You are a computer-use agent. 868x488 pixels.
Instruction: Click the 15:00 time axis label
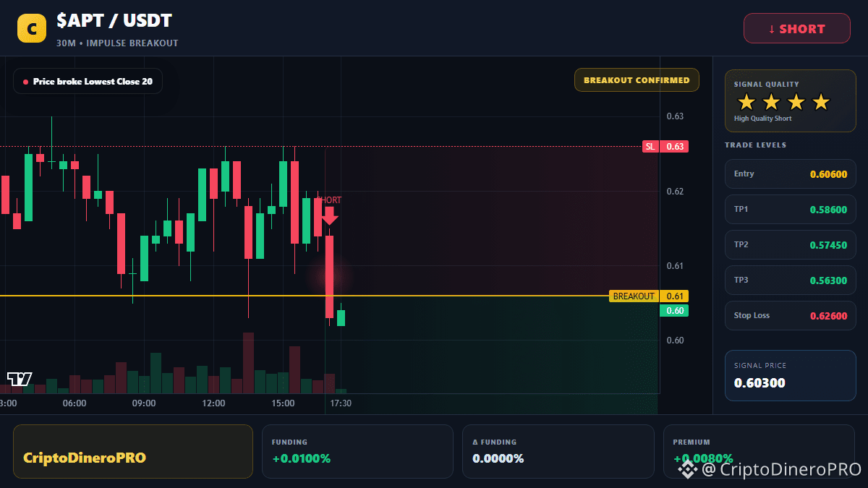coord(283,403)
